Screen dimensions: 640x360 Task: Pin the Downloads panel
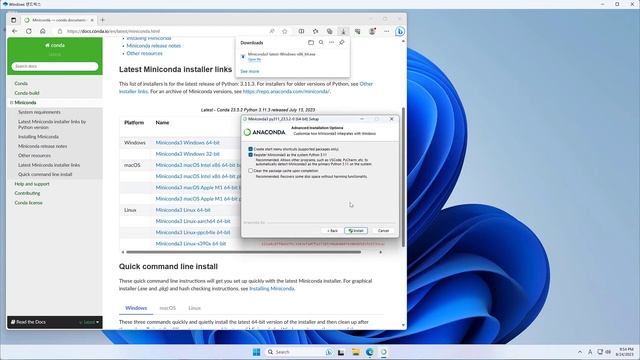[342, 42]
